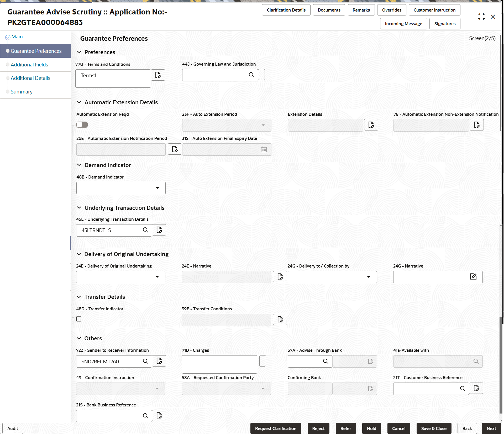The height and width of the screenshot is (434, 504).
Task: Collapse the Demand Indicator section
Action: 79,165
